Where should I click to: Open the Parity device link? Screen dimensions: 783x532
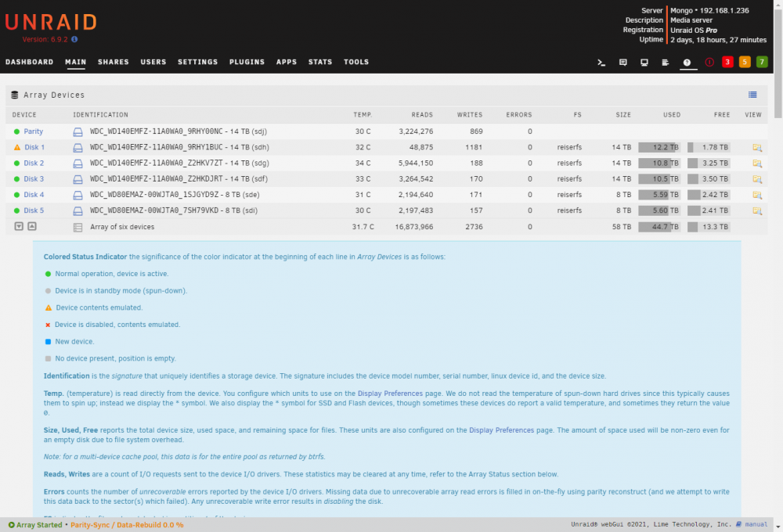[34, 131]
